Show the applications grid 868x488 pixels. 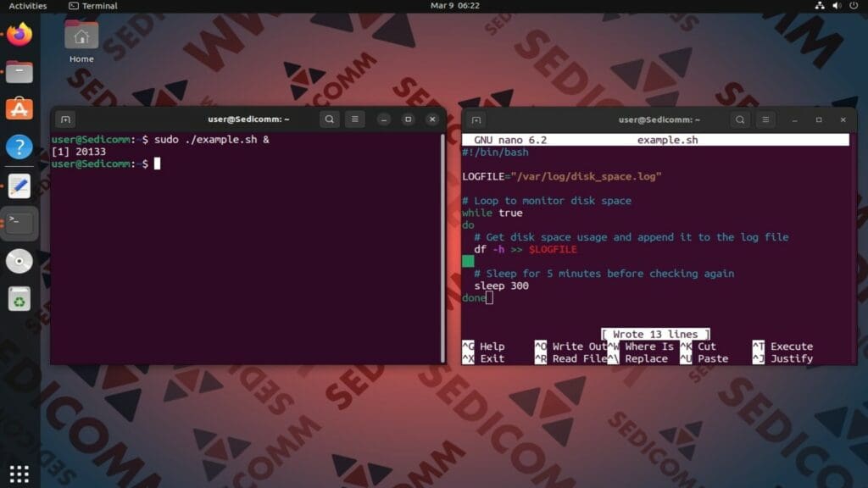[19, 474]
